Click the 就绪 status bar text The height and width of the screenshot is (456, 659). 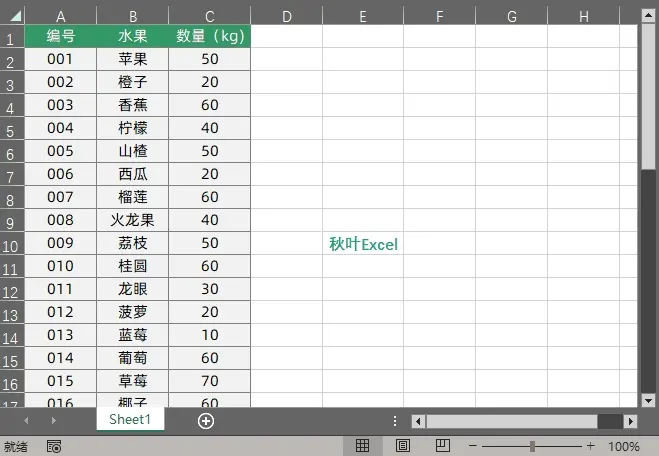click(x=16, y=446)
